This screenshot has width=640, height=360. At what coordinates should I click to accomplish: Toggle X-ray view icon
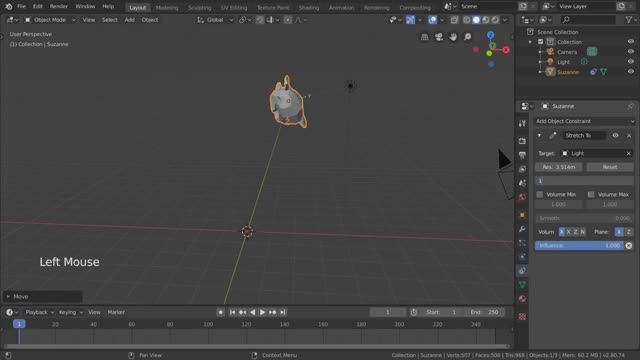[x=454, y=20]
